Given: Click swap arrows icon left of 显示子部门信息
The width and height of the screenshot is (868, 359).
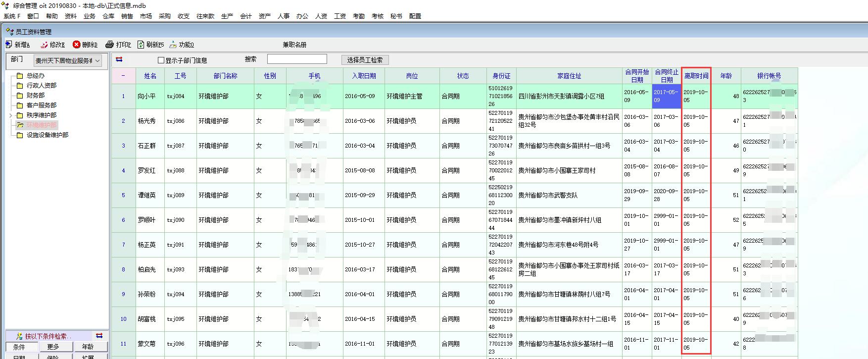Looking at the screenshot, I should click(x=119, y=59).
